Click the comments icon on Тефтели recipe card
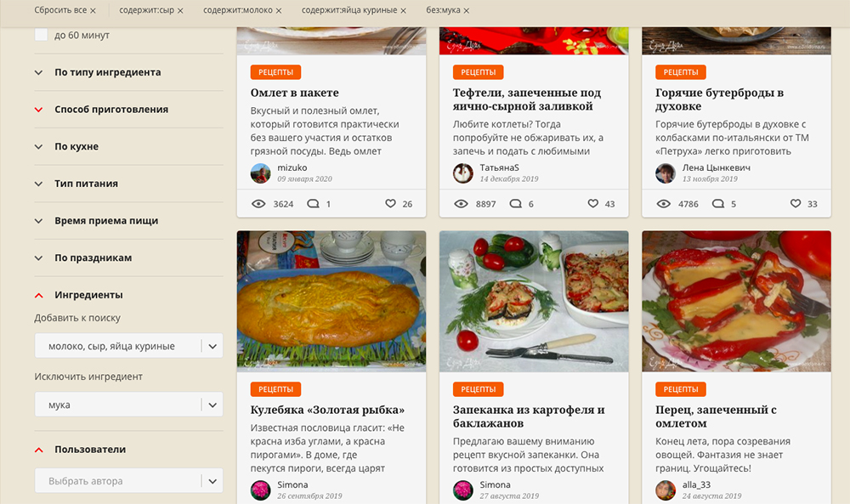 pyautogui.click(x=516, y=204)
